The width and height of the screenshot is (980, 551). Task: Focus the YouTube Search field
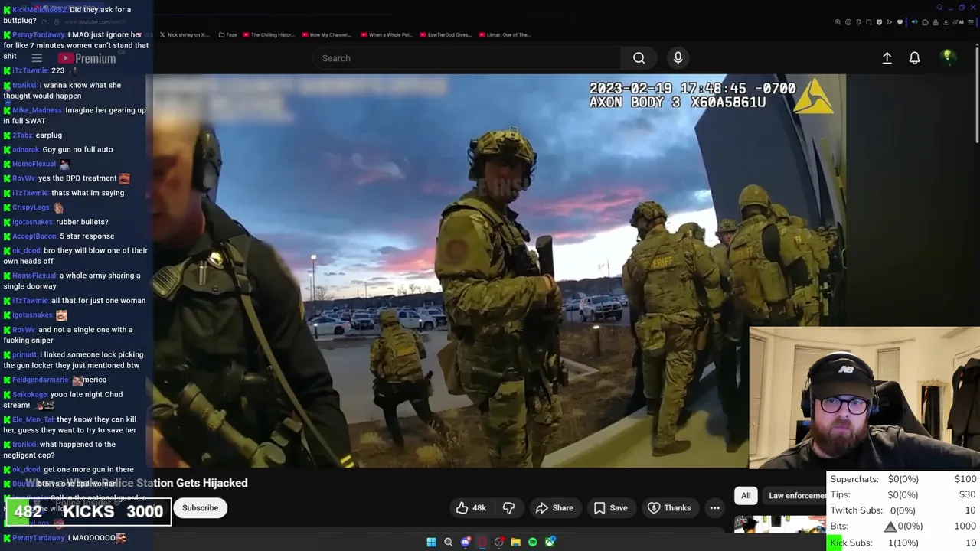pyautogui.click(x=467, y=58)
